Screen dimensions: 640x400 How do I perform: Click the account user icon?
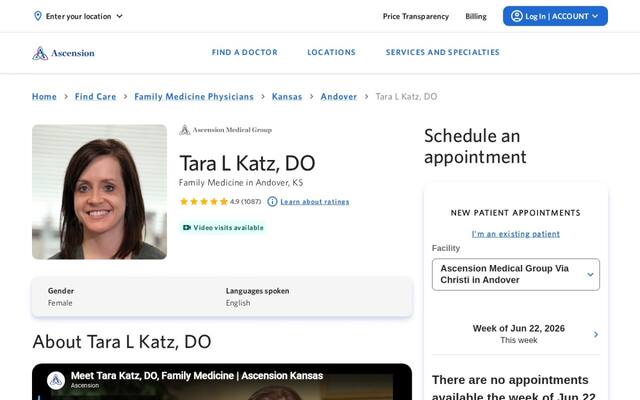(x=517, y=16)
